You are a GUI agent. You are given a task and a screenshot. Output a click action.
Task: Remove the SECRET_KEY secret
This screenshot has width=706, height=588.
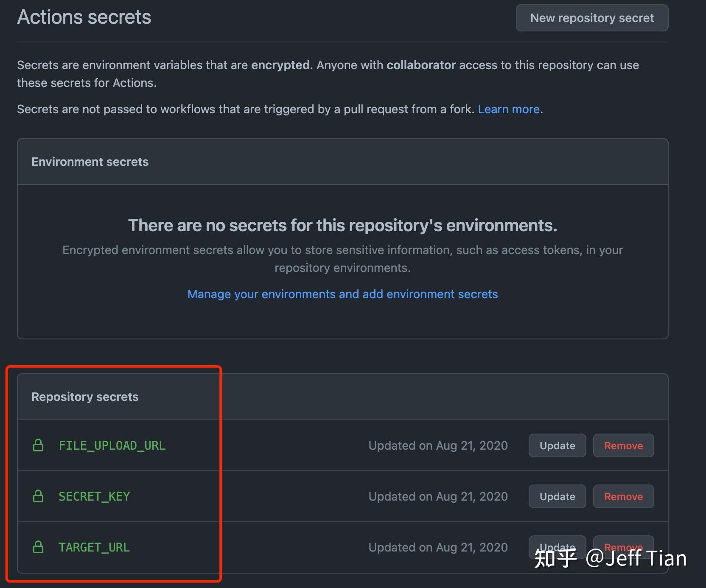click(623, 496)
